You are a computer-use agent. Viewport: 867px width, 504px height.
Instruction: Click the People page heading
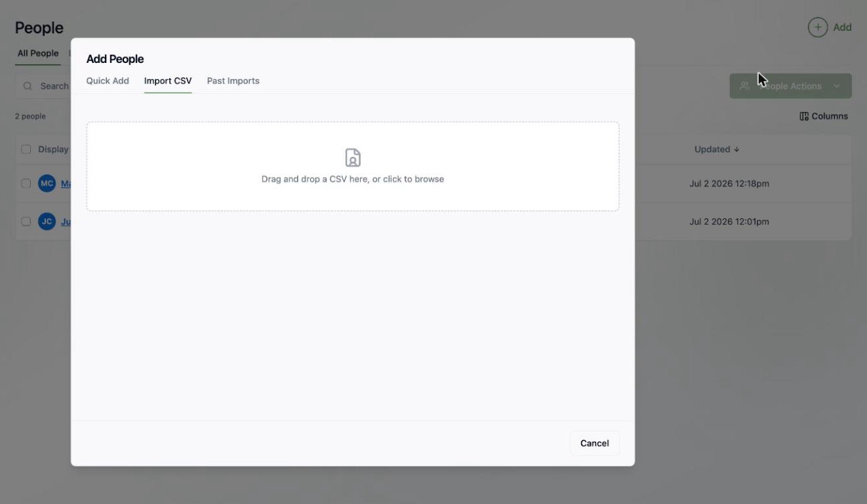[39, 28]
